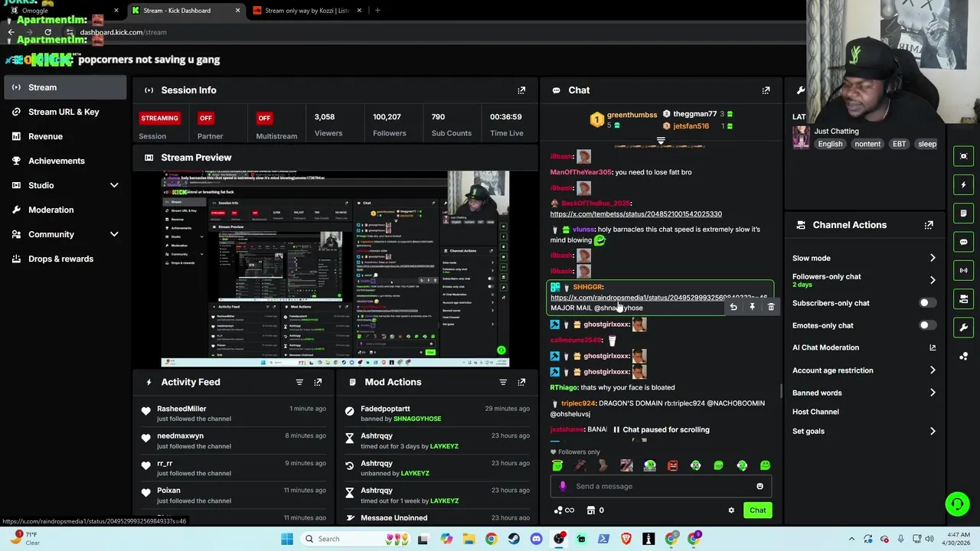
Task: Open Windows Start menu
Action: click(286, 539)
